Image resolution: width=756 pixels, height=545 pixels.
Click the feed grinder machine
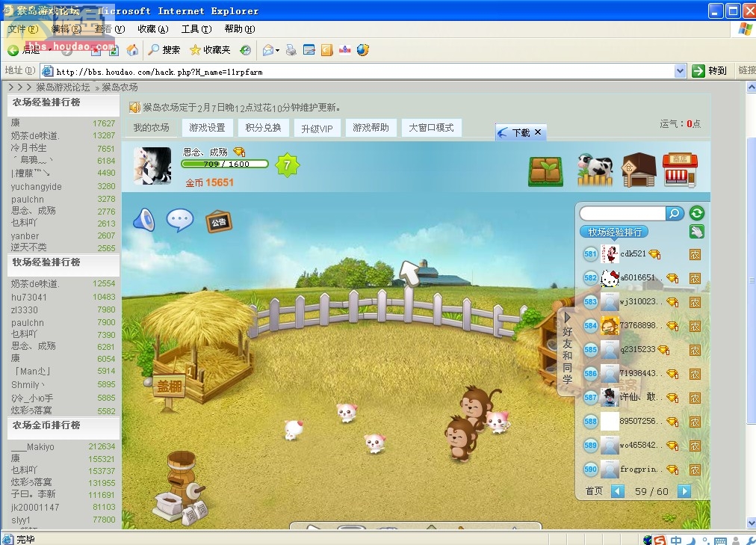pyautogui.click(x=182, y=487)
